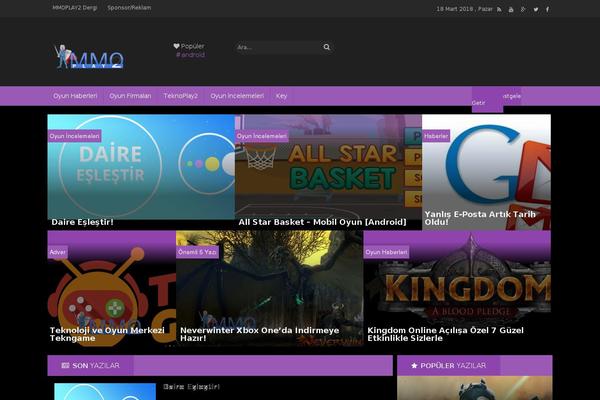
Task: Click the Rastgele label in nav bar
Action: pyautogui.click(x=512, y=96)
